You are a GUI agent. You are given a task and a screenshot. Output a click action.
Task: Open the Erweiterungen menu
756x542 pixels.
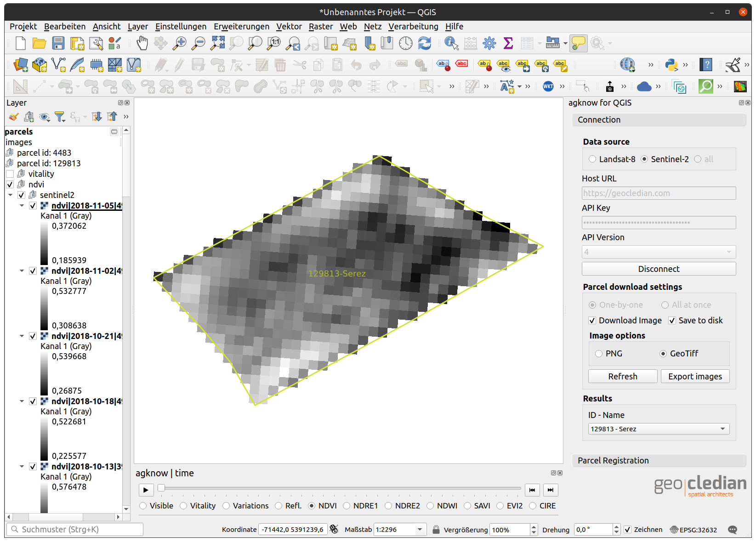(241, 27)
